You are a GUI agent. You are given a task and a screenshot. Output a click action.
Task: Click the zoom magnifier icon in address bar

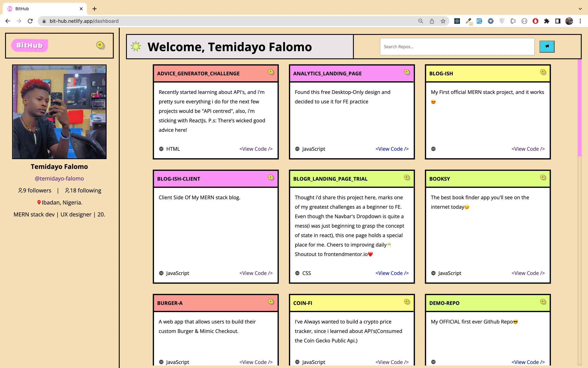click(x=421, y=21)
